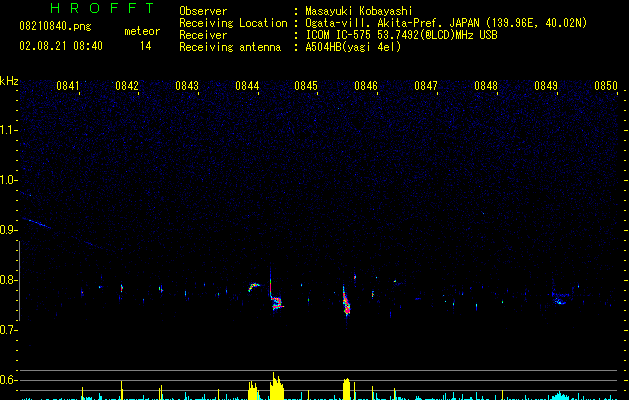Click the 0848 time marker

(x=486, y=86)
